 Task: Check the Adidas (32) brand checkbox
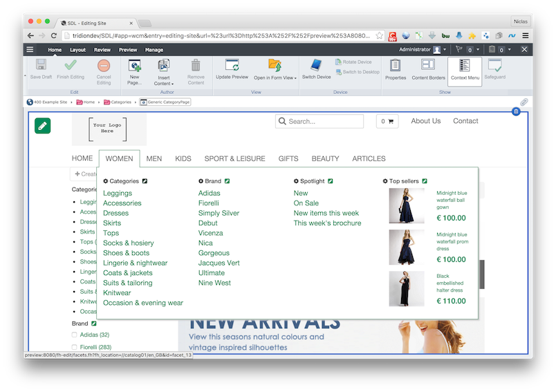pyautogui.click(x=75, y=335)
